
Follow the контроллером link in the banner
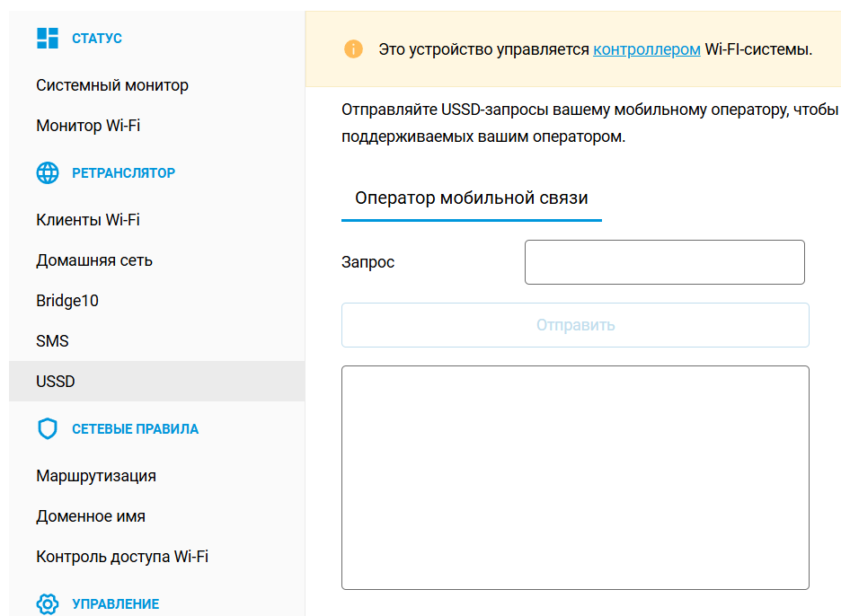646,49
